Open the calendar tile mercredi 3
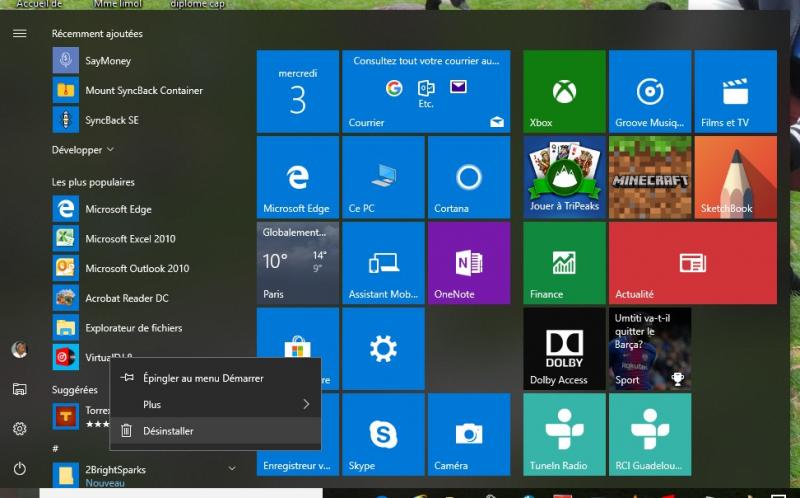 click(297, 91)
